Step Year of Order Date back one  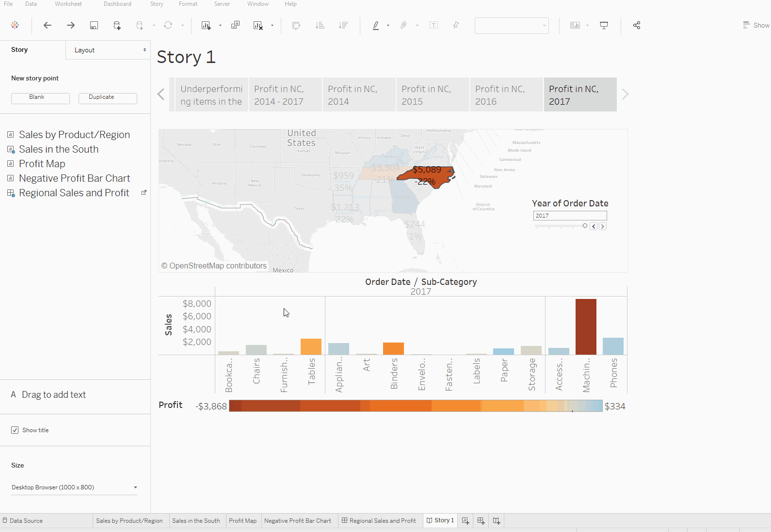[x=594, y=226]
